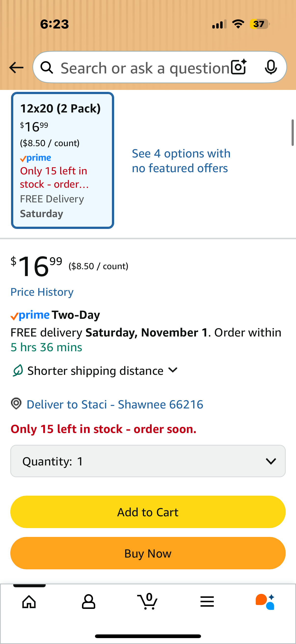Tap the back arrow icon
This screenshot has height=644, width=296.
(x=16, y=68)
